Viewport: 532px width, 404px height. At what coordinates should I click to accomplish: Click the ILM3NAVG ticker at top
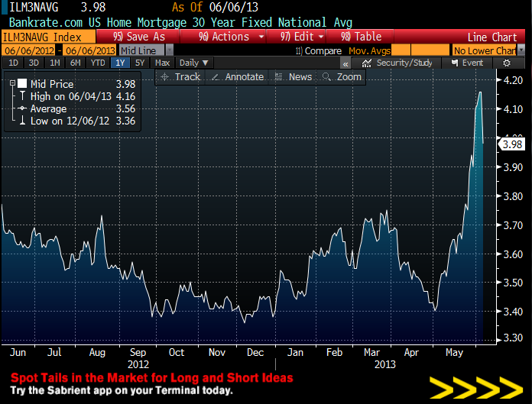(x=34, y=7)
